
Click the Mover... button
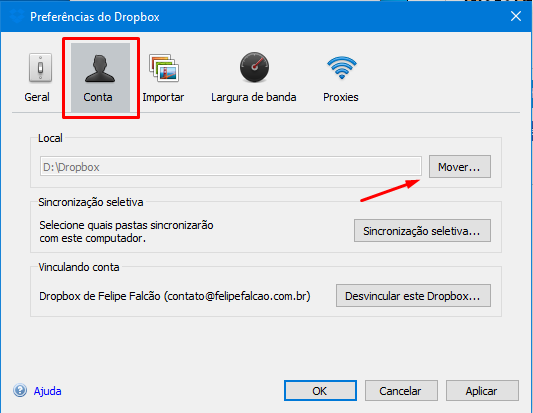460,167
